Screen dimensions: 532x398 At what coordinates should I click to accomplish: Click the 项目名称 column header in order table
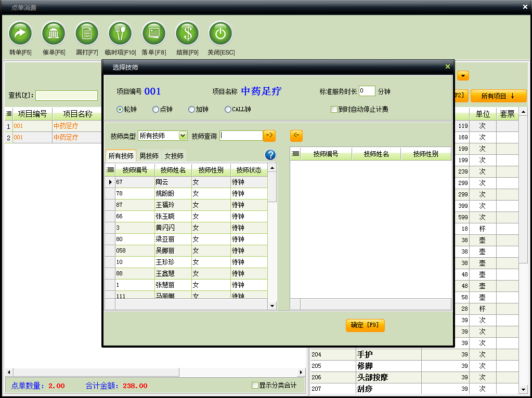tap(77, 114)
